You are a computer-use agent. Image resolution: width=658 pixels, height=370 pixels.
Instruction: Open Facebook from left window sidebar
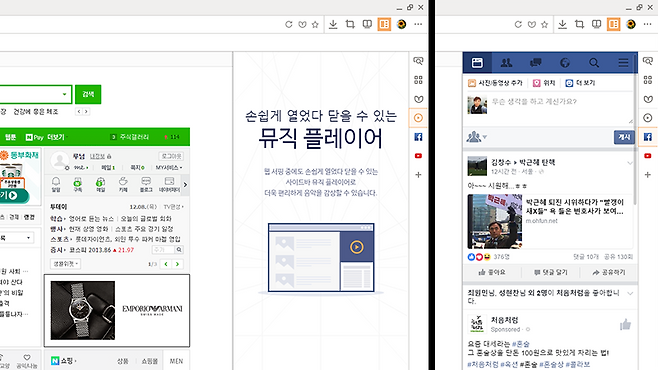click(x=418, y=137)
